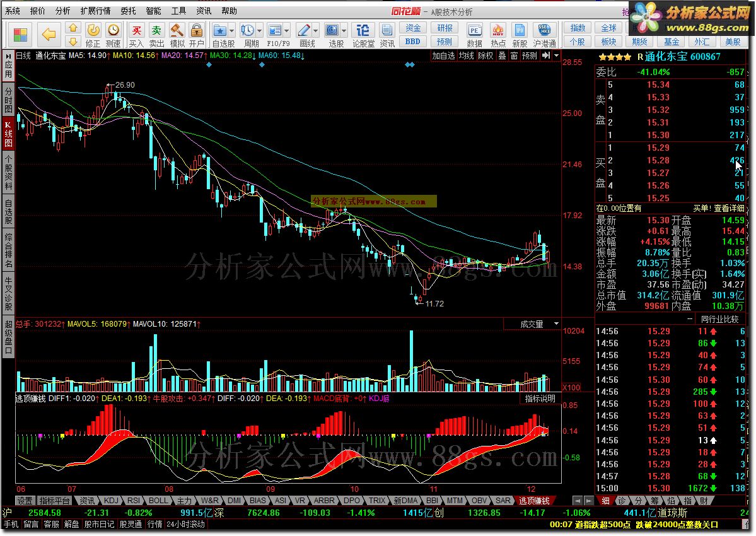Switch to K线图 in the sidebar
756x536 pixels.
click(x=9, y=134)
